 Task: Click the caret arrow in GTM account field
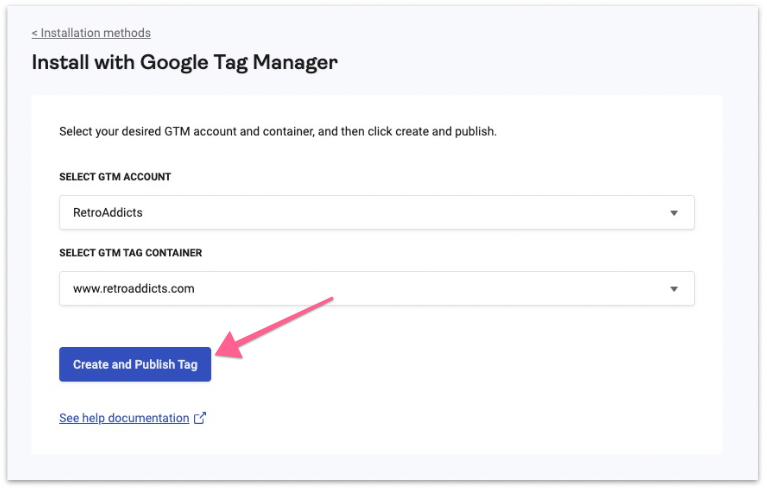click(x=673, y=213)
